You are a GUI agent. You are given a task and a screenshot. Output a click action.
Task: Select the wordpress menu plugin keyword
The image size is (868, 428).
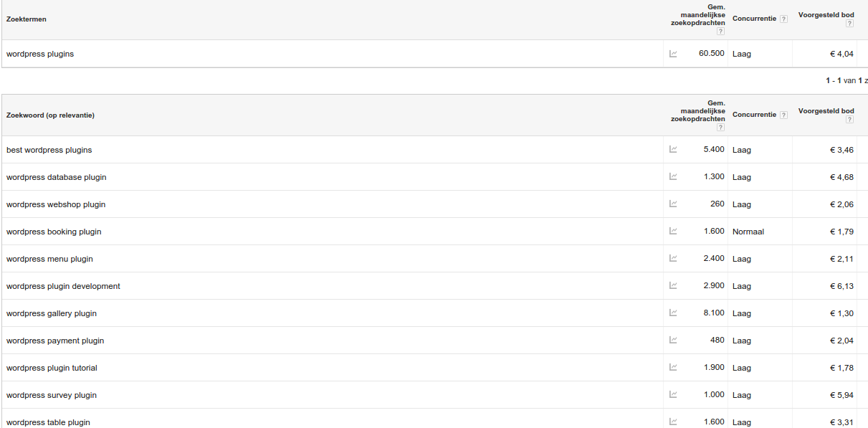[49, 259]
